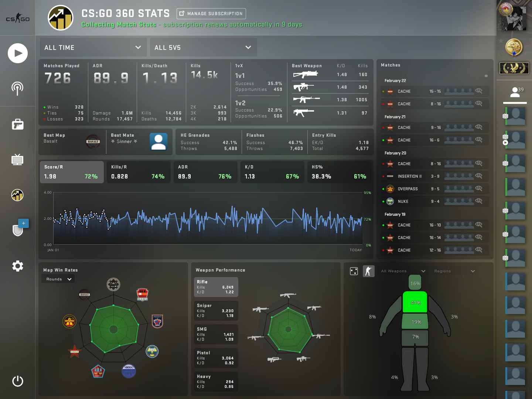
Task: Toggle the eye icon for CACHE 16 - 6
Action: pyautogui.click(x=479, y=140)
